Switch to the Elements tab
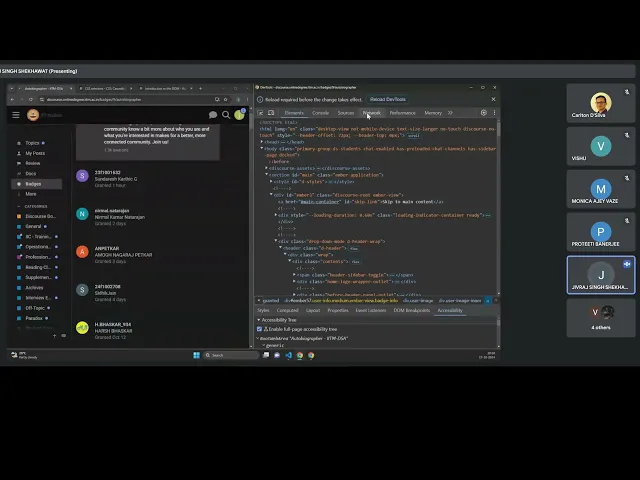This screenshot has height=480, width=640. [294, 113]
